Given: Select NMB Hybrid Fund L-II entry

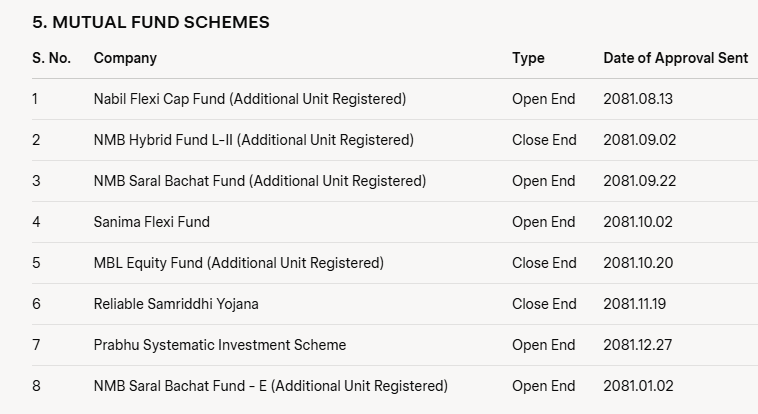Looking at the screenshot, I should [254, 140].
